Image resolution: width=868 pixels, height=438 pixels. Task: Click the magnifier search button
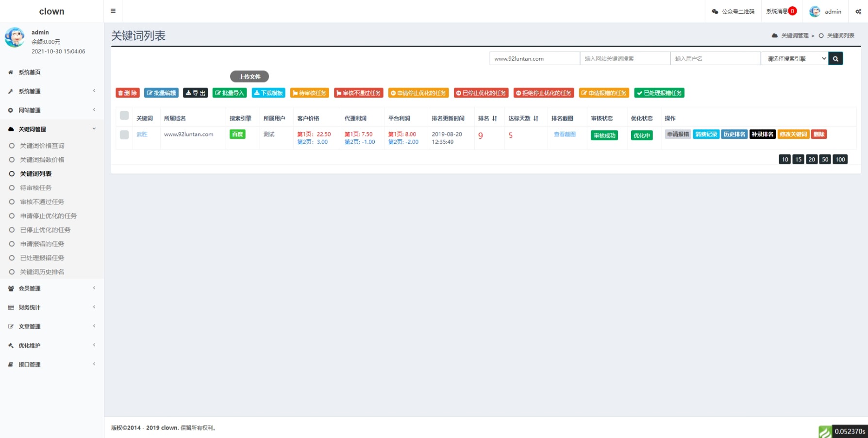pos(835,59)
